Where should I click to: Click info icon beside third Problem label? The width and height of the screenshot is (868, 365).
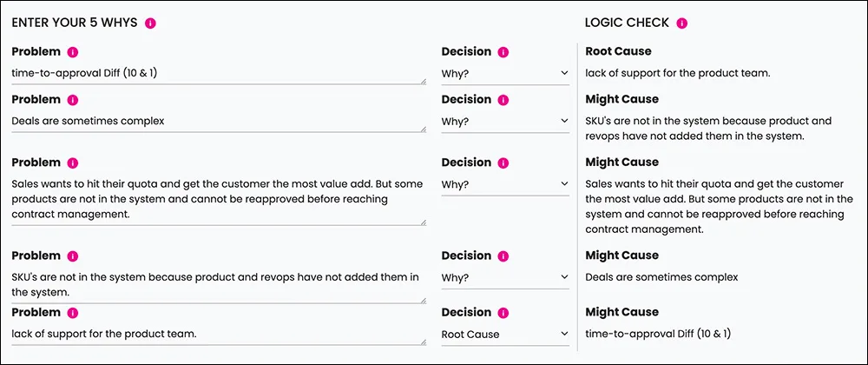(x=73, y=163)
